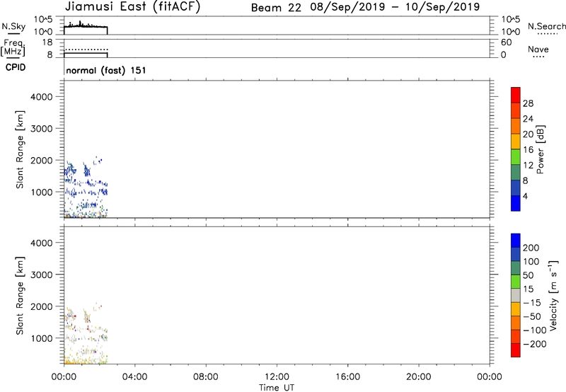Screen dimensions: 566x392
Task: Click the '12:00' time tick label
Action: [277, 377]
